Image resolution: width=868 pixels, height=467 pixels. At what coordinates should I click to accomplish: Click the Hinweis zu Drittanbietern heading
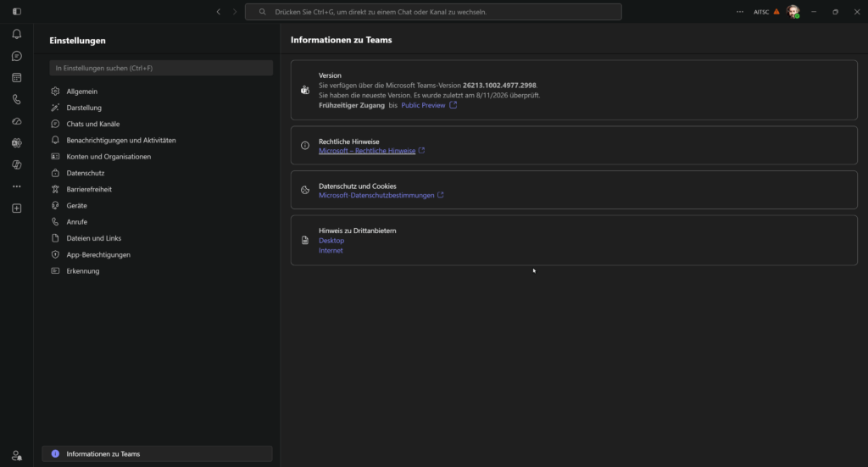(x=358, y=231)
